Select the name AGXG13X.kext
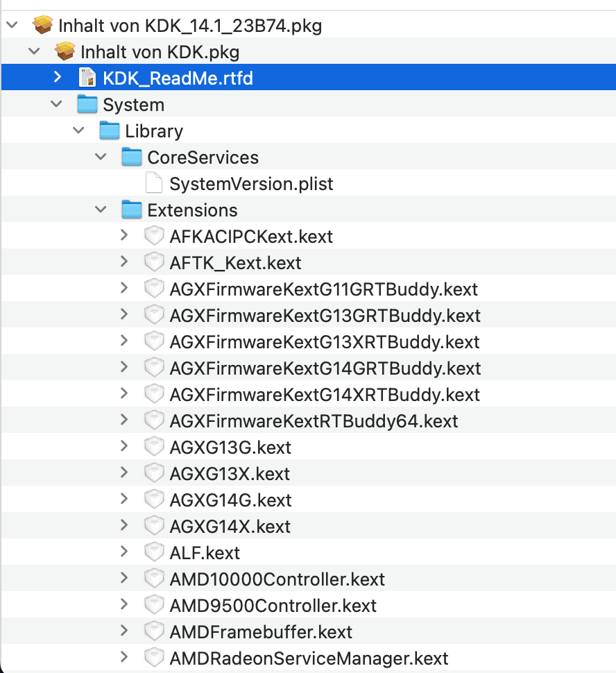The width and height of the screenshot is (616, 673). pyautogui.click(x=230, y=474)
